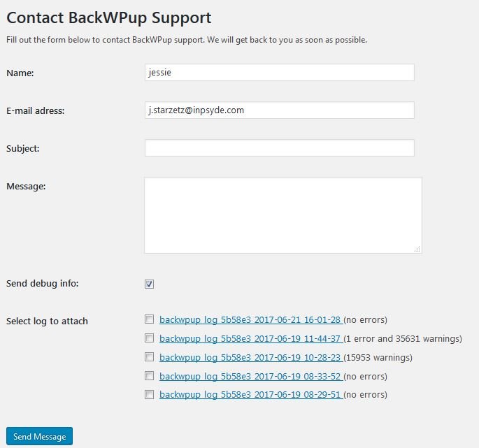
Task: Grab the Message textarea resize handle
Action: click(417, 249)
